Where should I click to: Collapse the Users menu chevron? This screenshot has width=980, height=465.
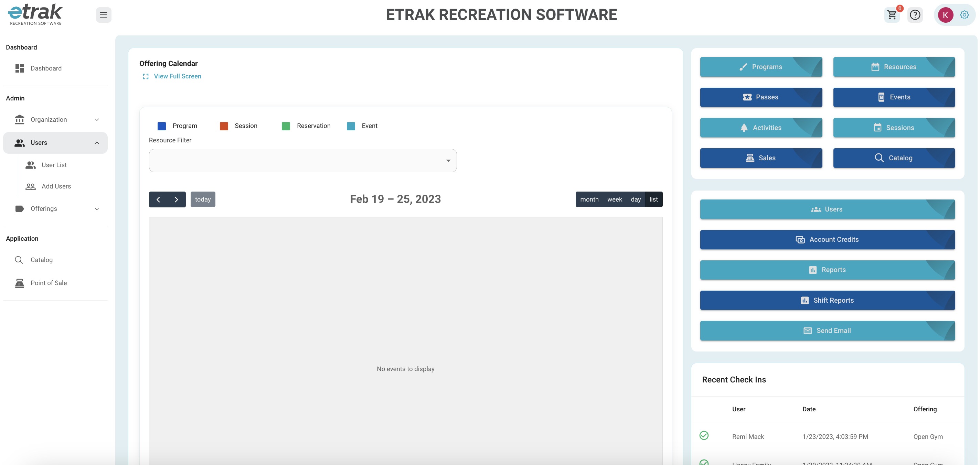point(97,143)
